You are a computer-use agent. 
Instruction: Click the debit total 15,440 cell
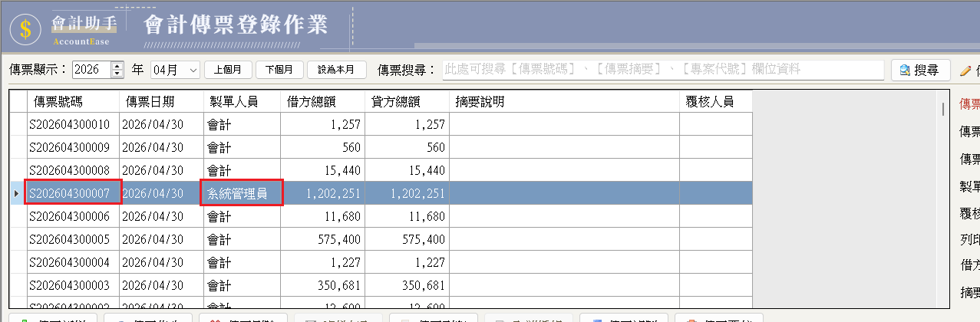pyautogui.click(x=322, y=170)
